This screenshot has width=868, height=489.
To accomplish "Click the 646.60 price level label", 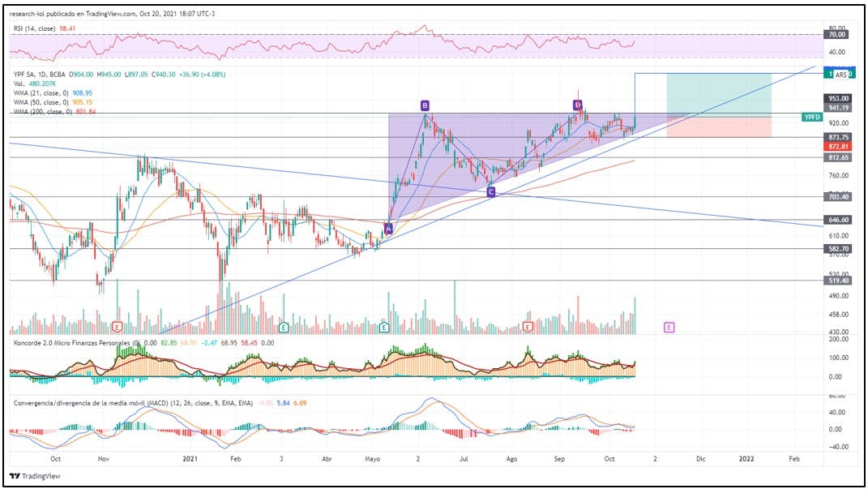I will (838, 220).
